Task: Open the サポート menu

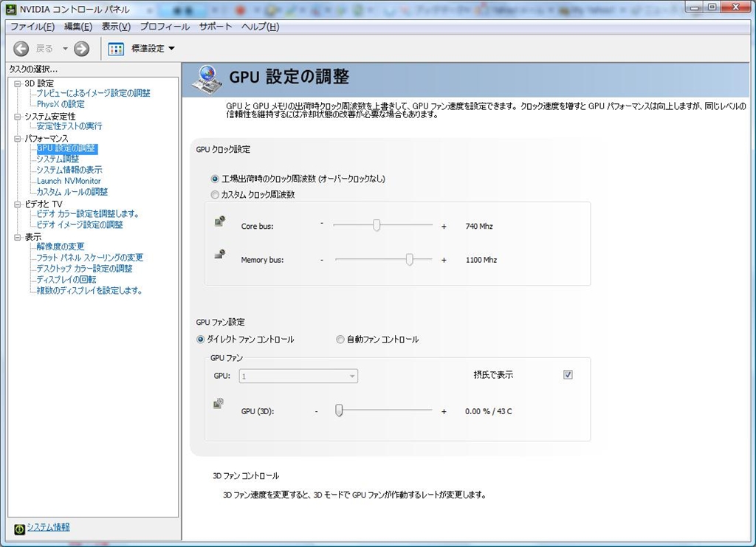Action: click(216, 27)
